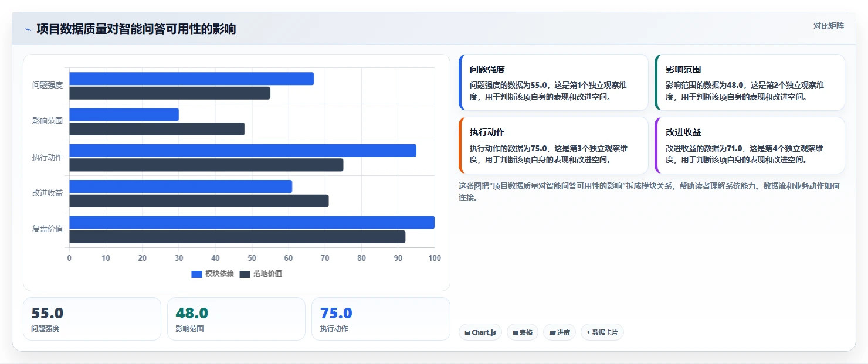Select the Chart.js tag chip
The width and height of the screenshot is (868, 364).
pos(480,332)
